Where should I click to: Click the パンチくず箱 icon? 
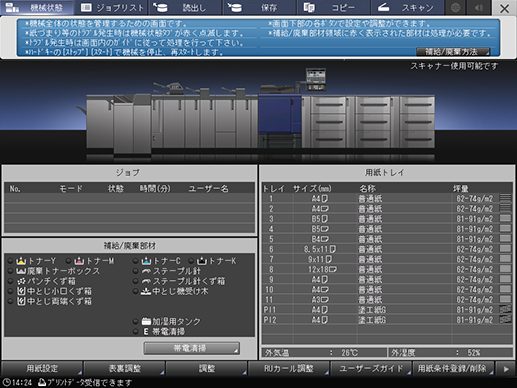tap(21, 281)
